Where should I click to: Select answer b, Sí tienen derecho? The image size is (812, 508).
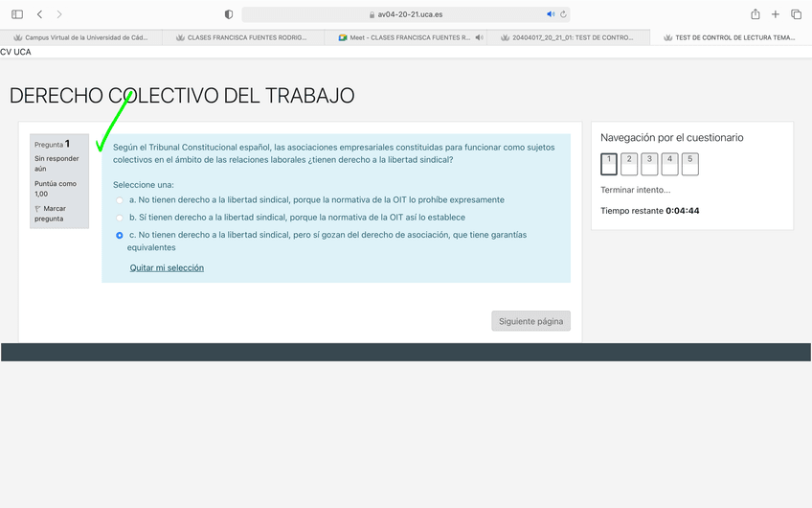[x=120, y=218]
